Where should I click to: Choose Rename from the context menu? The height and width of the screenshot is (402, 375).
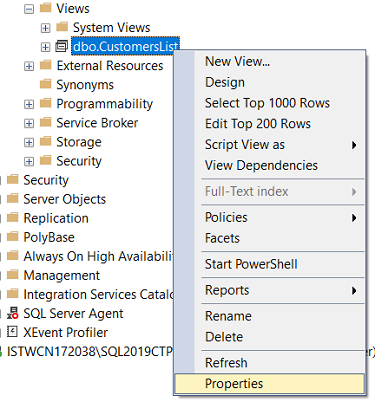click(269, 316)
